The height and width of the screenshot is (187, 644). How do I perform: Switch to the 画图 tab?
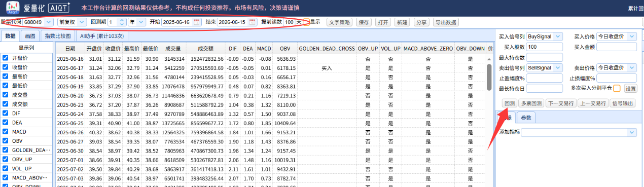click(x=30, y=36)
